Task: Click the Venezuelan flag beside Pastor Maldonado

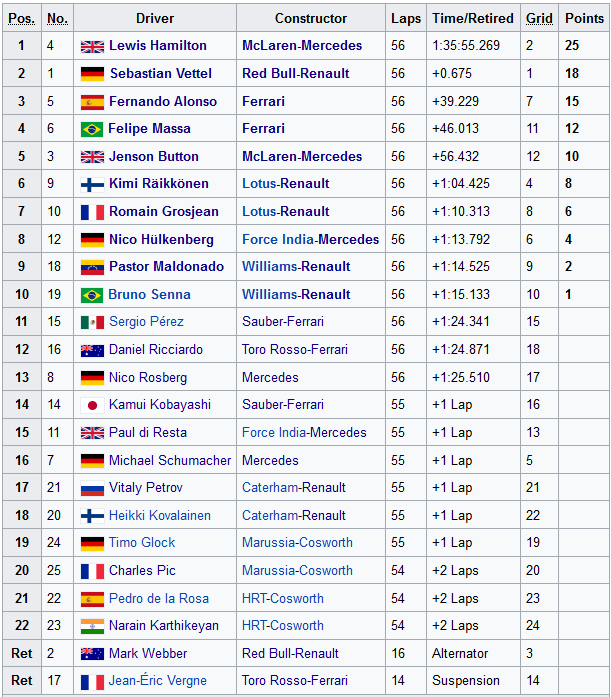Action: [x=92, y=267]
